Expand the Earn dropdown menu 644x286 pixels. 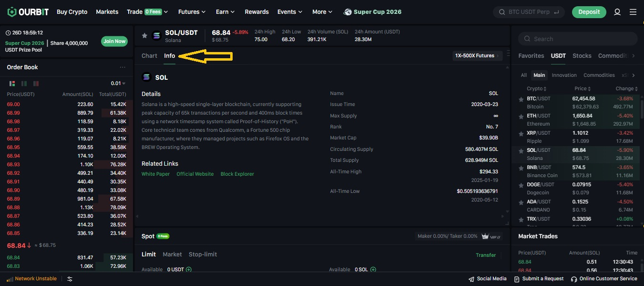(225, 12)
